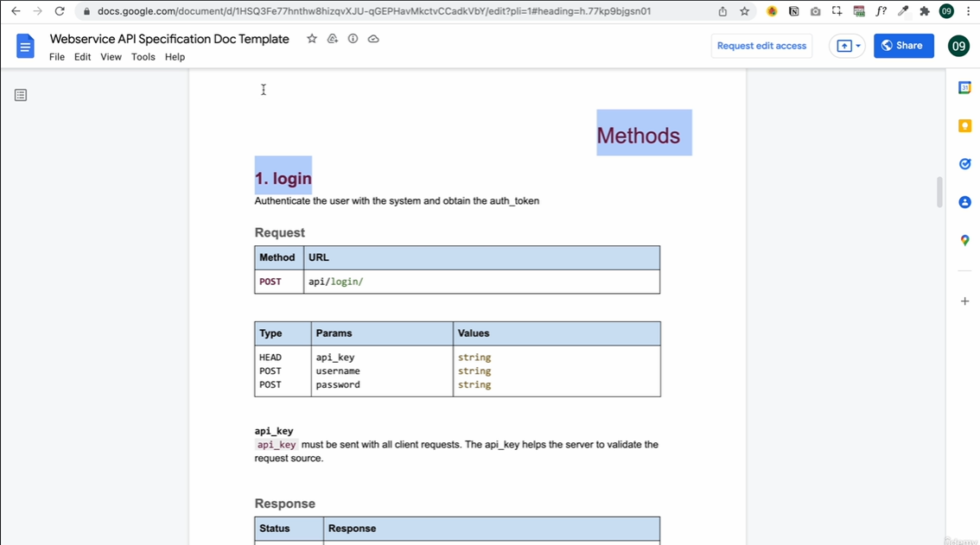Click the address bar URL

373,11
